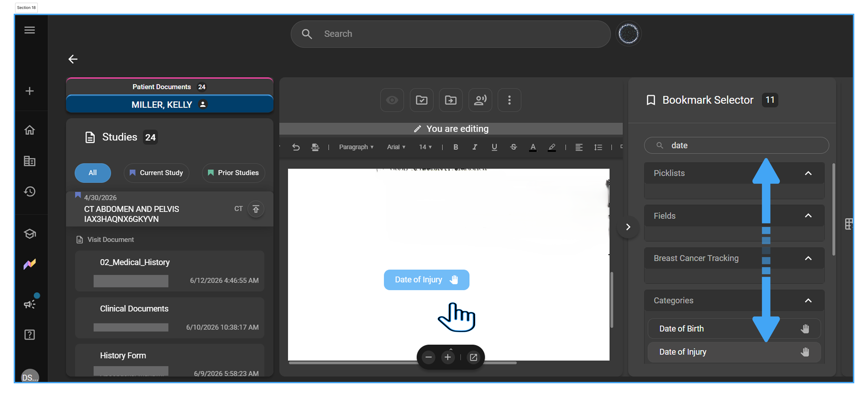The width and height of the screenshot is (868, 397).
Task: Open history icon in sidebar
Action: tap(29, 191)
